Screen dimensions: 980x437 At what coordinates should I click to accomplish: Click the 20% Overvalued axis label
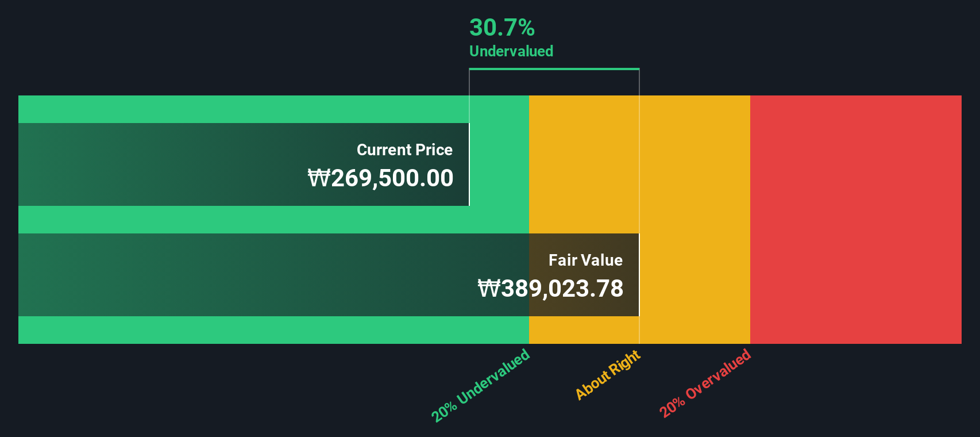tap(705, 383)
